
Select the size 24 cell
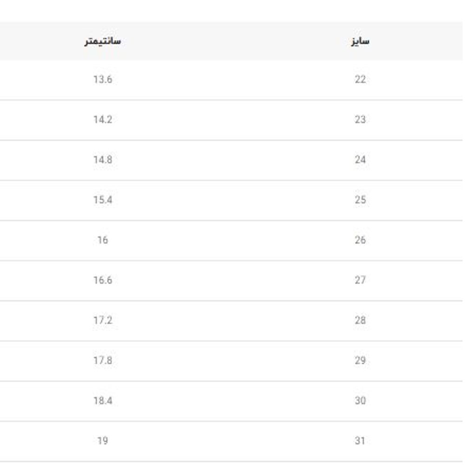pos(360,160)
